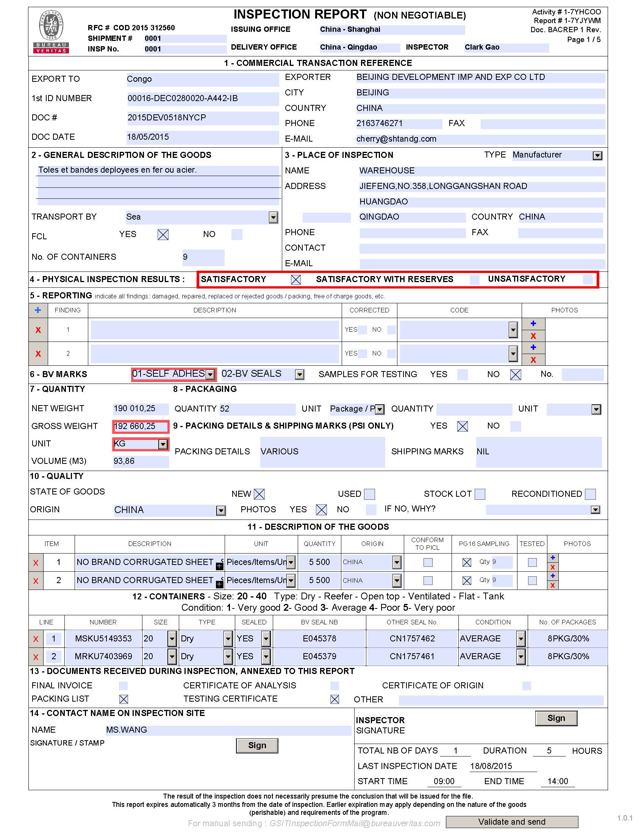Image resolution: width=644 pixels, height=833 pixels.
Task: Delete finding 1 with red X icon
Action: 38,330
